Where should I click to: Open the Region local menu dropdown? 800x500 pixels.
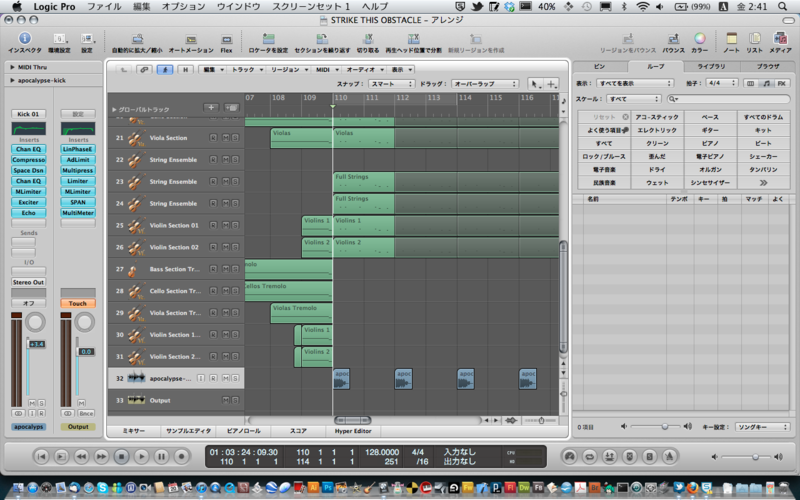coord(288,69)
